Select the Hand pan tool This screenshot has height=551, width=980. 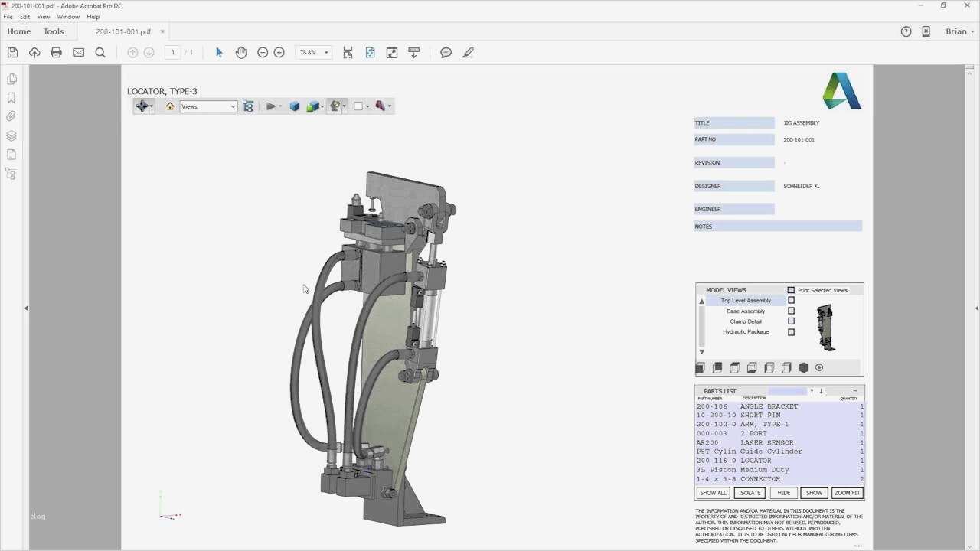(x=241, y=53)
